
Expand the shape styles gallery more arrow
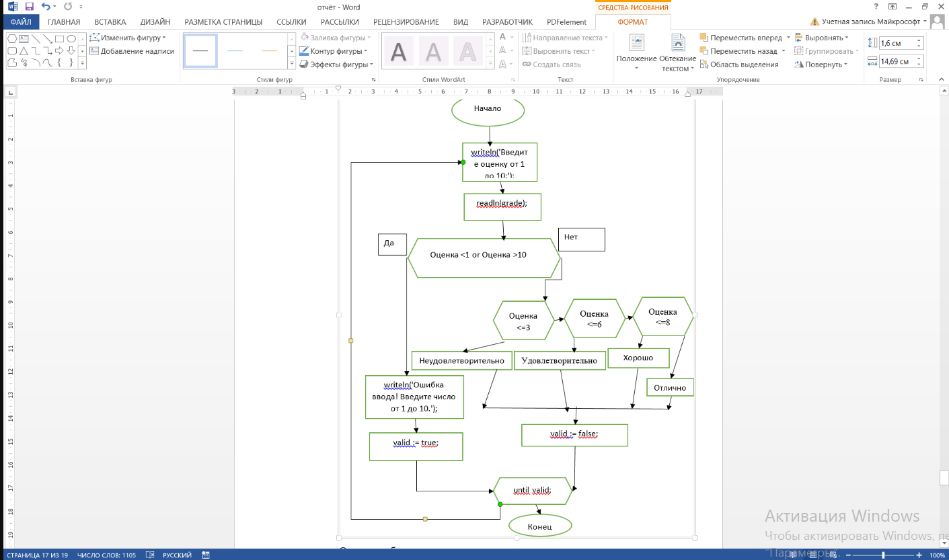[x=291, y=63]
